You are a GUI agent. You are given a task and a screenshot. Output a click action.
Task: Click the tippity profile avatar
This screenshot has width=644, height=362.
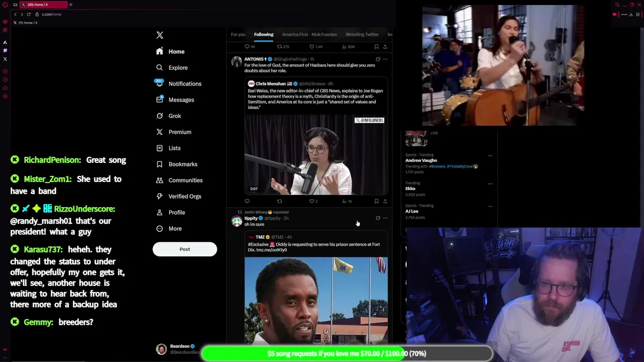pos(236,221)
